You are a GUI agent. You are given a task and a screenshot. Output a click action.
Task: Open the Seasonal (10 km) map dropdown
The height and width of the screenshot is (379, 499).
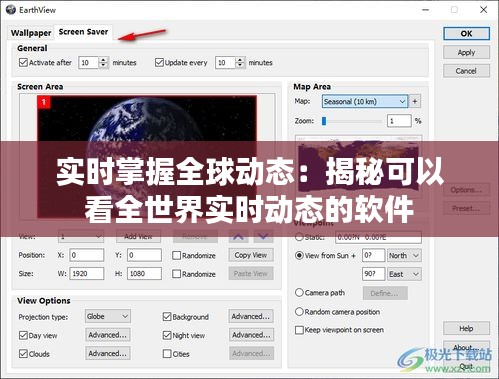[365, 101]
